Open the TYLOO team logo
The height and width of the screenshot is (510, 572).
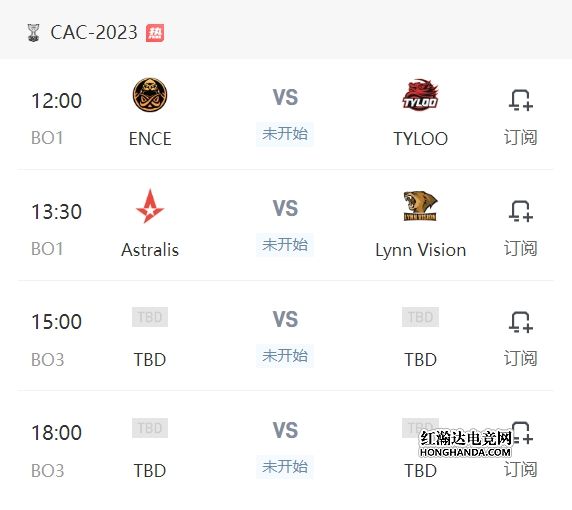point(420,94)
